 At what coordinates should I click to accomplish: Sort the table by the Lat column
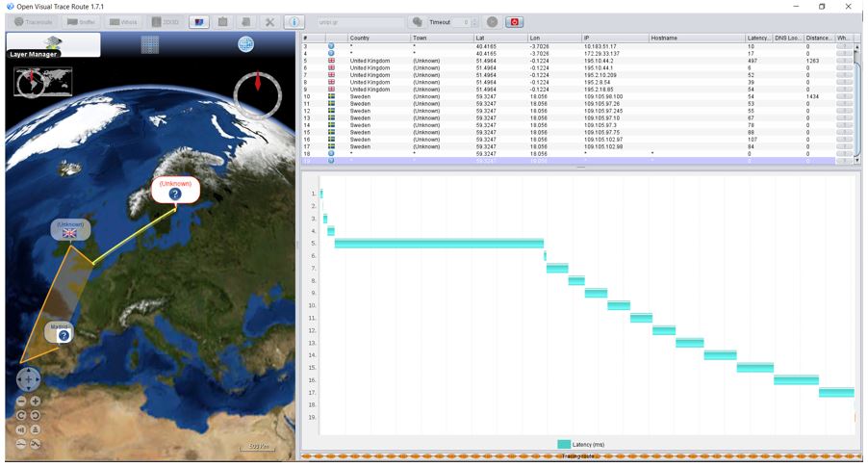(501, 38)
